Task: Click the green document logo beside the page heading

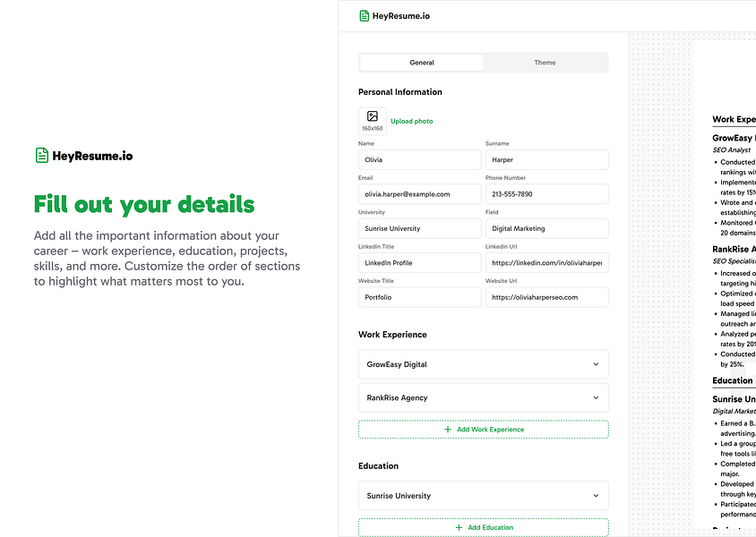Action: 39,155
